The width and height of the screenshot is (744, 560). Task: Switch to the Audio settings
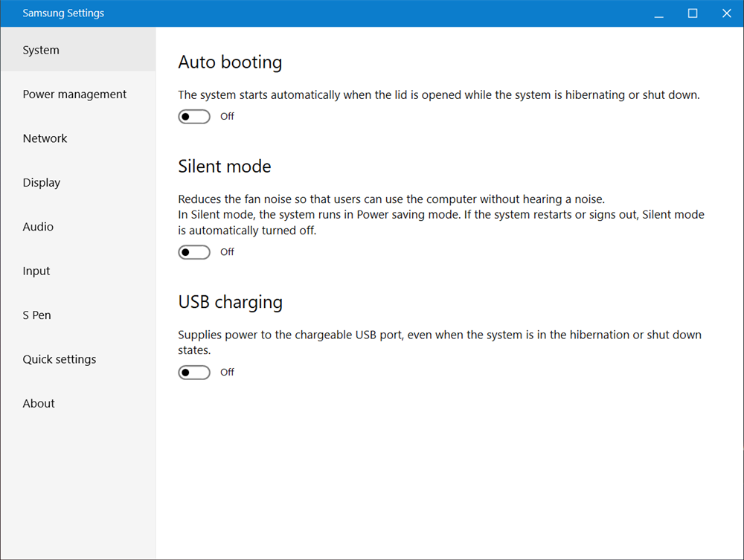(38, 227)
